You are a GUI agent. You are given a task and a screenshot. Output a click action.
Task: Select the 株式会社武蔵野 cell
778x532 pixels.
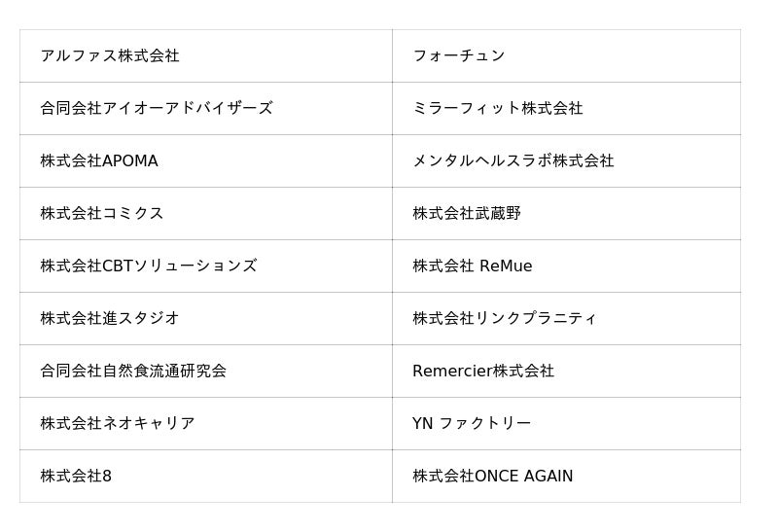(467, 214)
